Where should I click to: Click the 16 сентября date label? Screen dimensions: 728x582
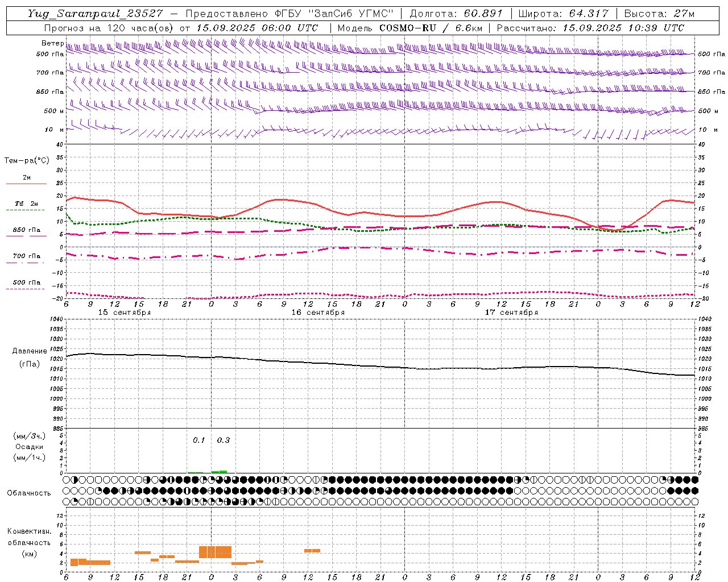318,313
